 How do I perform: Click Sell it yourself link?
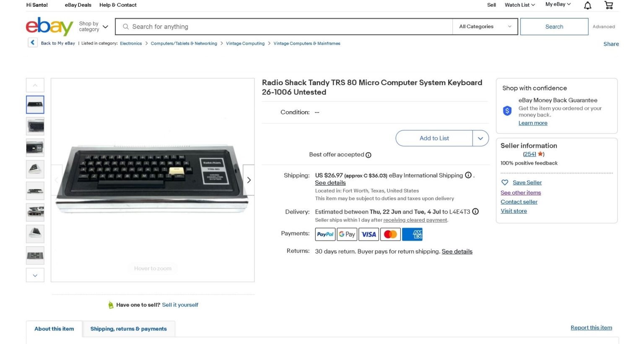pos(180,305)
